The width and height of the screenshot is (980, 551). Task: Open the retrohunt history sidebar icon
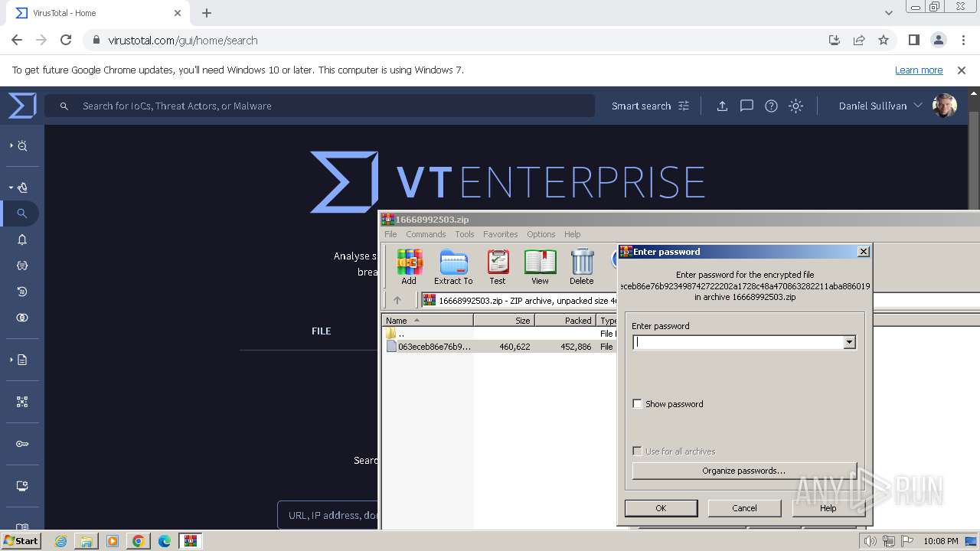click(22, 292)
